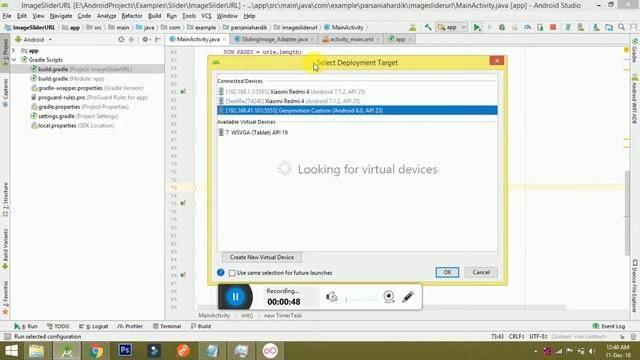Click the recorder microphone volume icon
The height and width of the screenshot is (360, 640).
(x=331, y=297)
